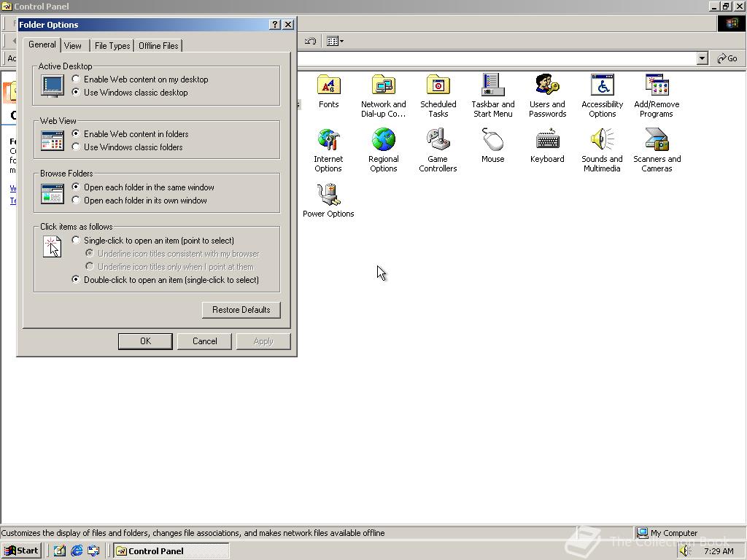Open the Views toolbar dropdown

tap(336, 42)
